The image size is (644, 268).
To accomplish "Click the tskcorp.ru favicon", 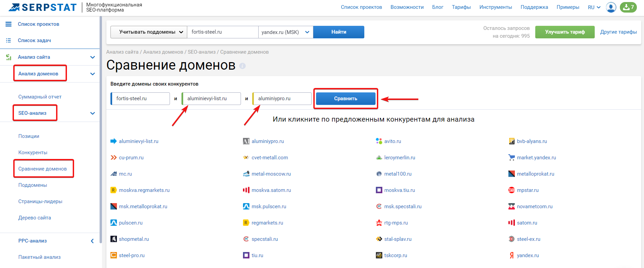I will [379, 255].
